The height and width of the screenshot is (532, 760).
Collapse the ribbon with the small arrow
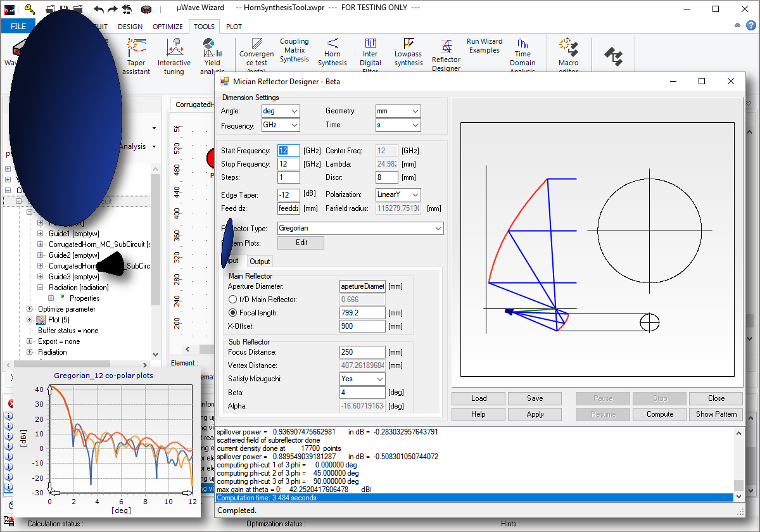point(737,26)
